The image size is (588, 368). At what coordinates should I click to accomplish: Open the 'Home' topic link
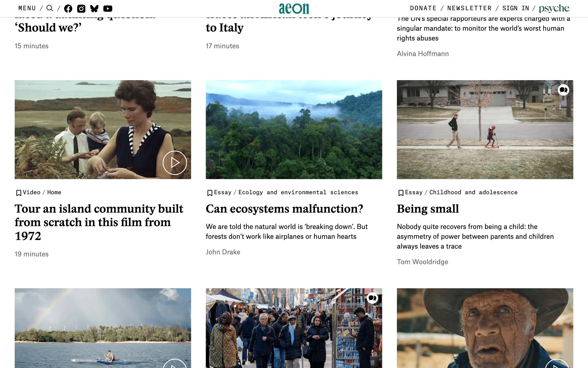pos(54,192)
